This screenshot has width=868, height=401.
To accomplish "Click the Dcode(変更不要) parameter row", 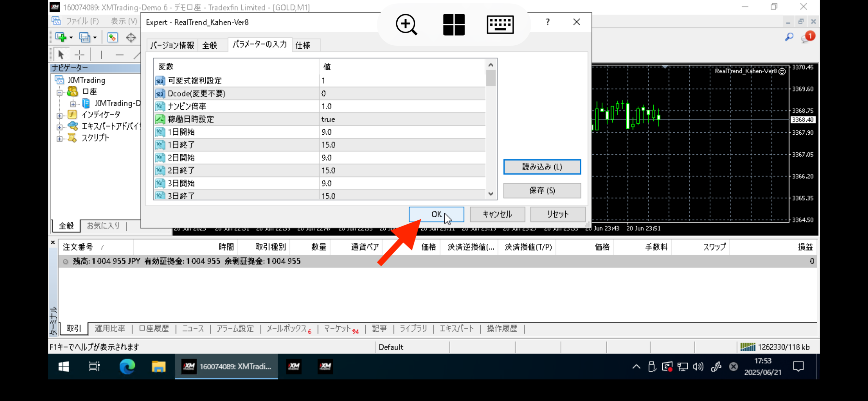I will [320, 94].
